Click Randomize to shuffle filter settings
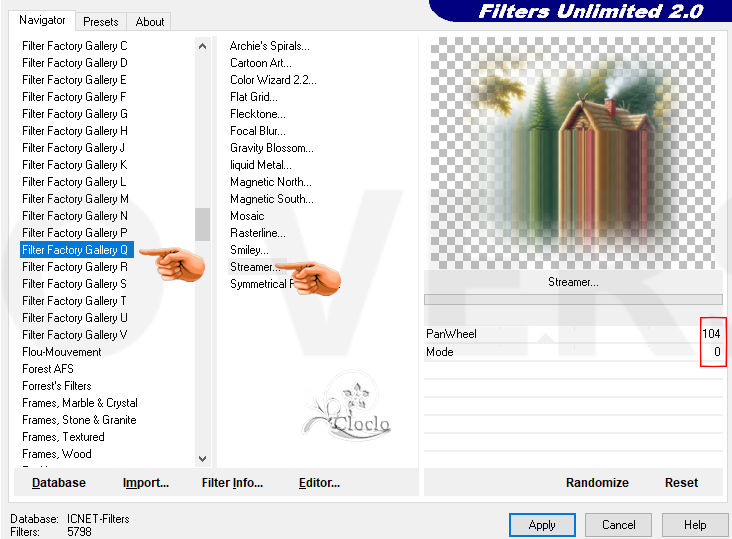Image resolution: width=732 pixels, height=539 pixels. click(597, 482)
